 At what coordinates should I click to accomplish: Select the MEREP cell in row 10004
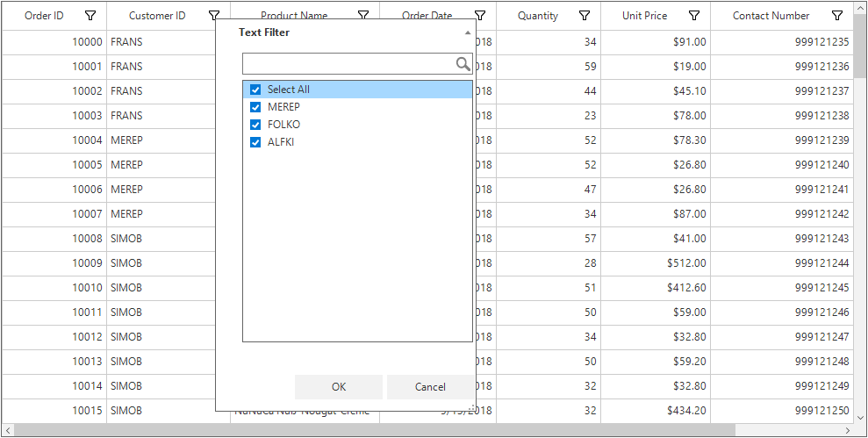click(x=161, y=140)
